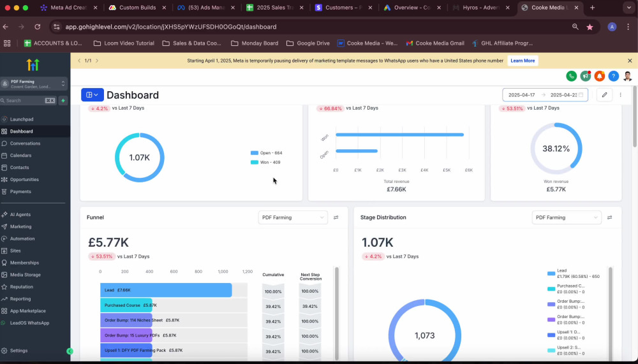
Task: Click the Order Bump: 15 Luxury PDFs bar
Action: coord(126,335)
